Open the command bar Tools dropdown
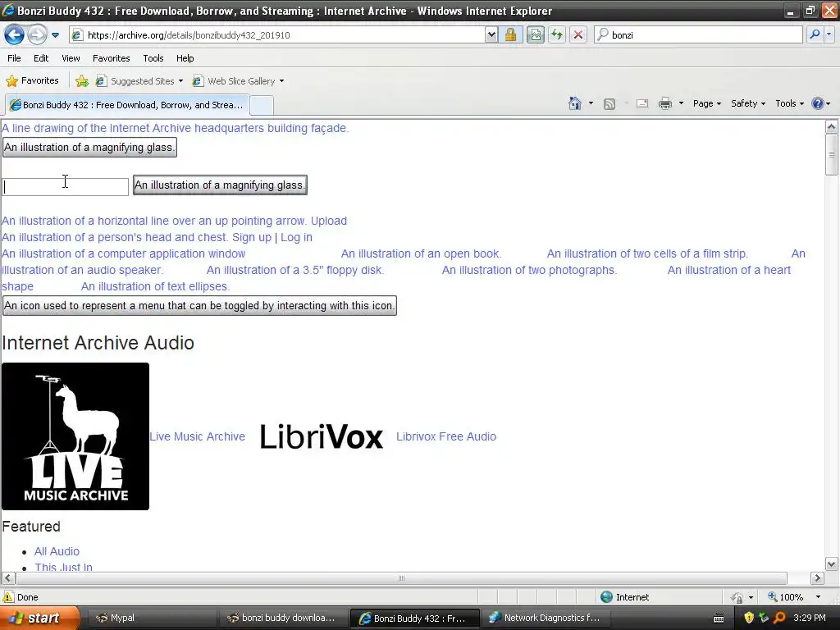The image size is (840, 630). tap(790, 103)
